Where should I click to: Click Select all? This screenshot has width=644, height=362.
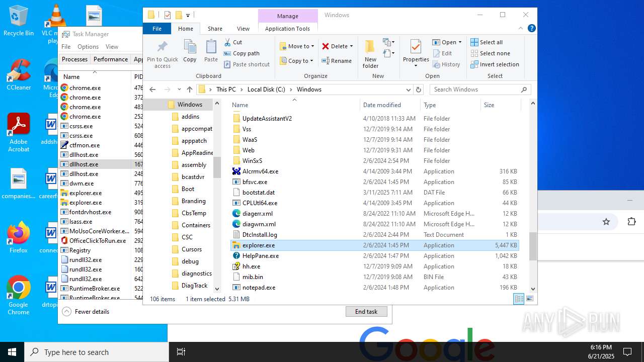click(487, 42)
